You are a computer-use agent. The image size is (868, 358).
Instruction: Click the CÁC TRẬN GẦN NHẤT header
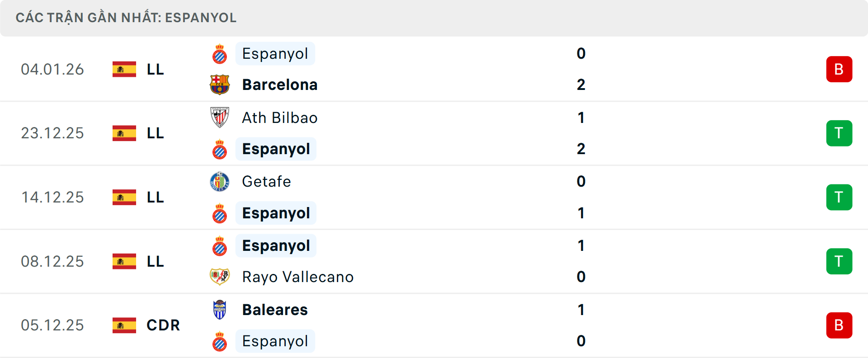(126, 18)
